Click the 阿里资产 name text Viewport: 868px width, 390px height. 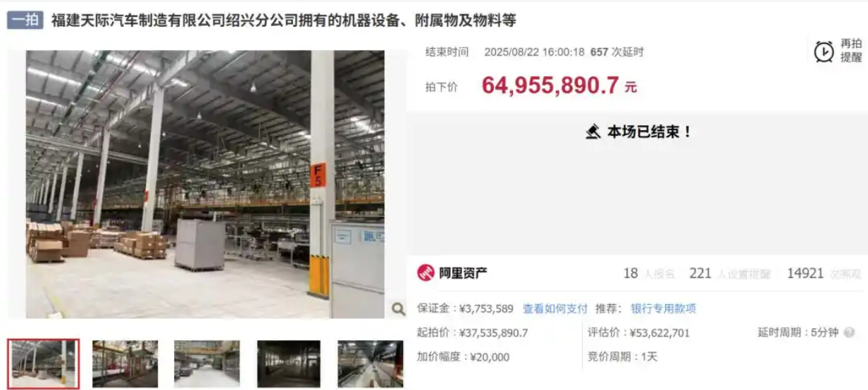[463, 273]
